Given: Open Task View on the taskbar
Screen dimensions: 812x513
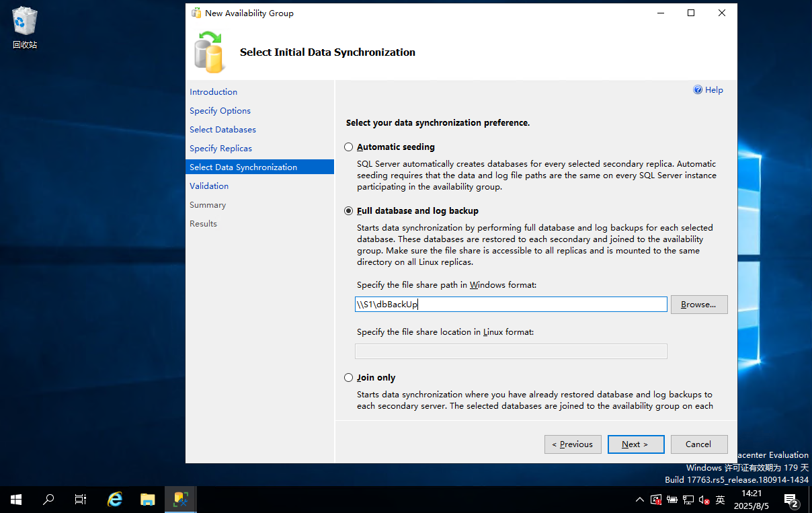Looking at the screenshot, I should [81, 500].
